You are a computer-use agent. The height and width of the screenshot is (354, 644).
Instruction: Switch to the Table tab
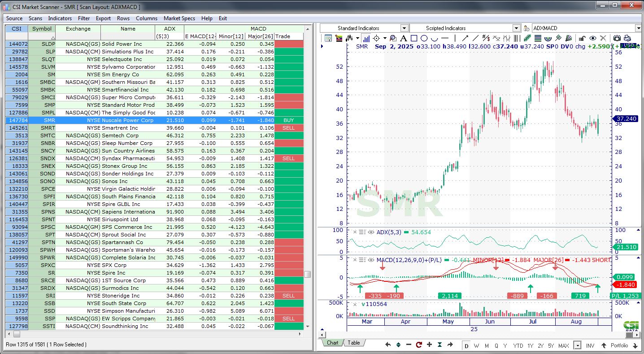(354, 343)
